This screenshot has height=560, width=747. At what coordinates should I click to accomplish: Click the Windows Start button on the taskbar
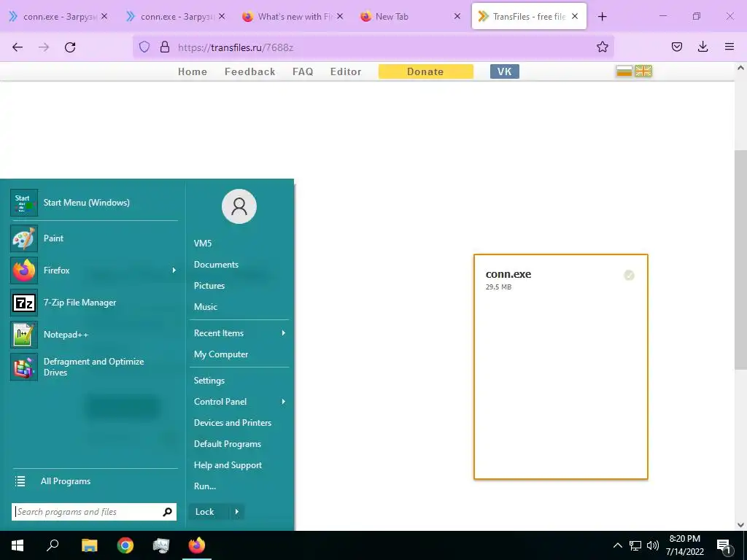[x=18, y=545]
